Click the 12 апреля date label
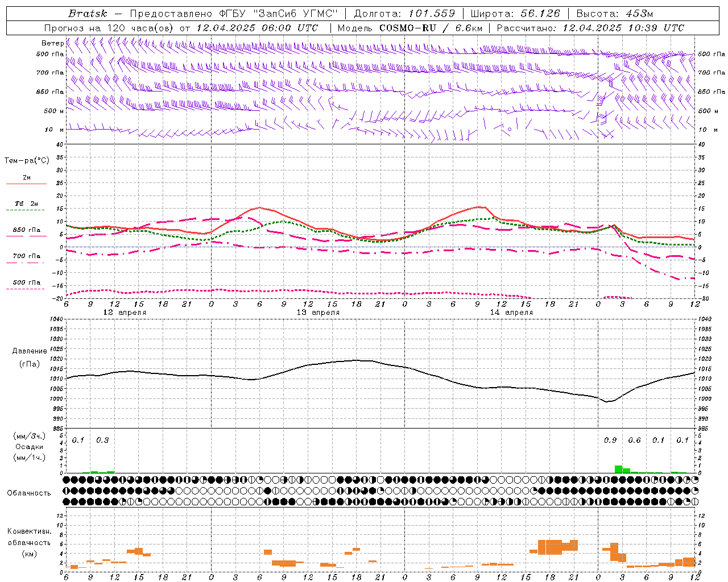 point(125,313)
